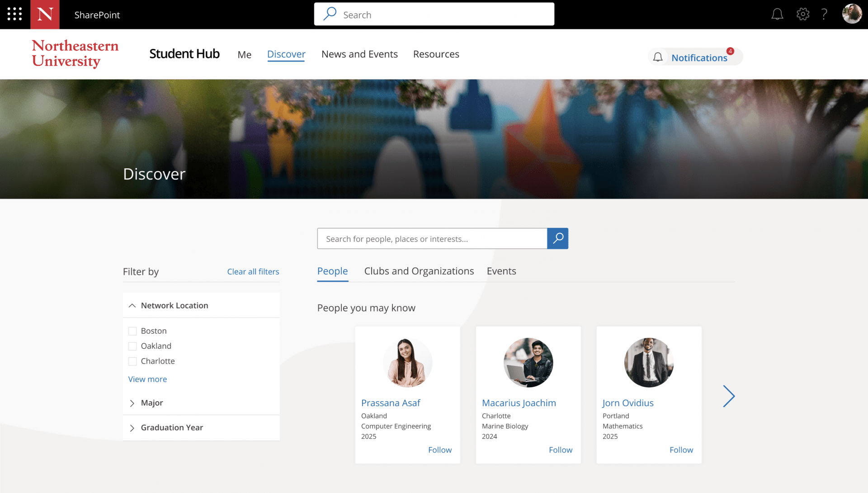Collapse the Network Location filter section
Viewport: 868px width, 493px height.
click(x=201, y=305)
